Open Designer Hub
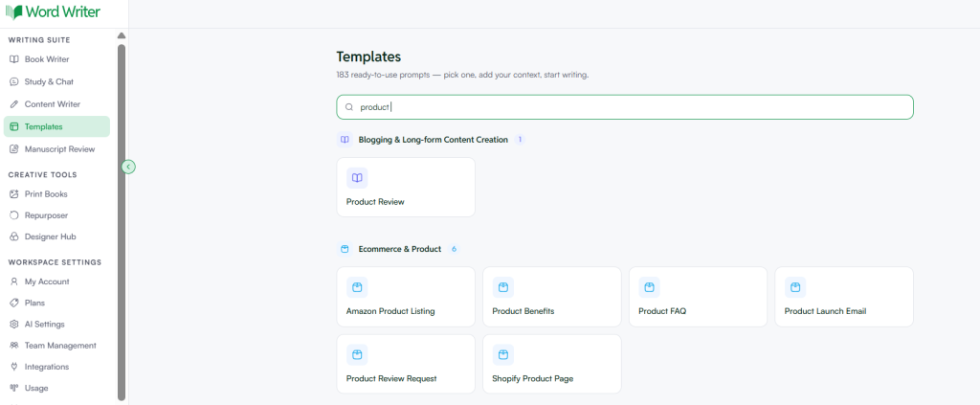The image size is (980, 405). tap(56, 236)
